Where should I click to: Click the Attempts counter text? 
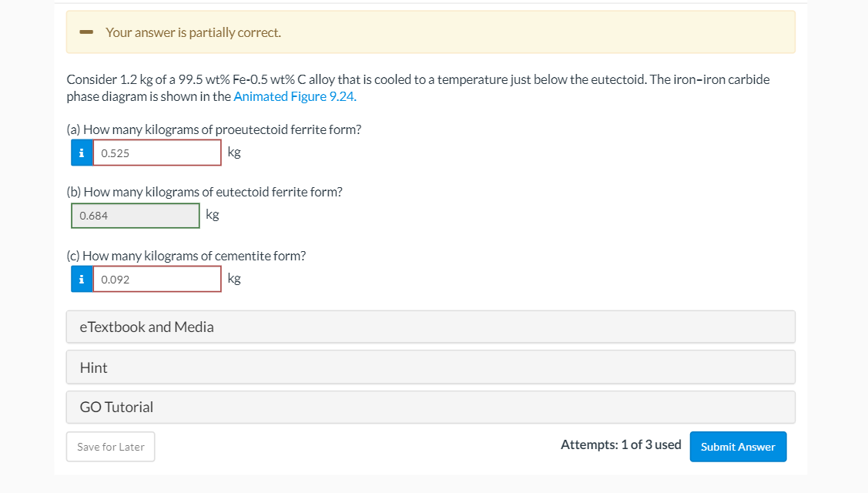tap(619, 444)
